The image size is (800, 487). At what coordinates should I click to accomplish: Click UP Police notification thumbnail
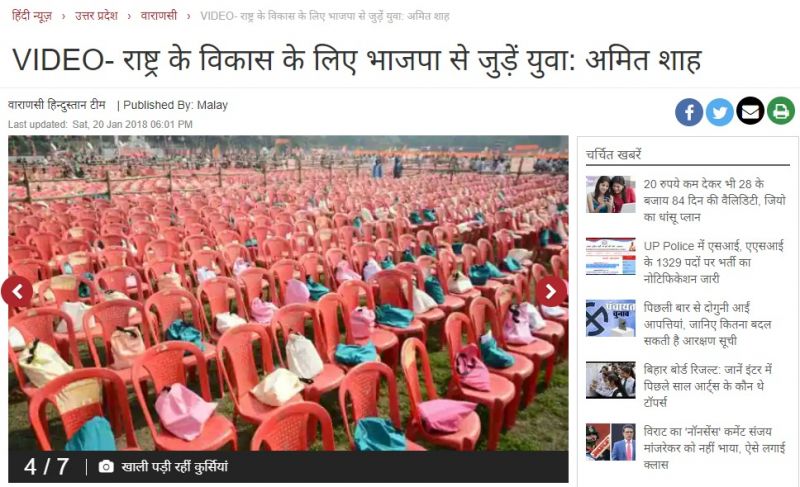(611, 256)
